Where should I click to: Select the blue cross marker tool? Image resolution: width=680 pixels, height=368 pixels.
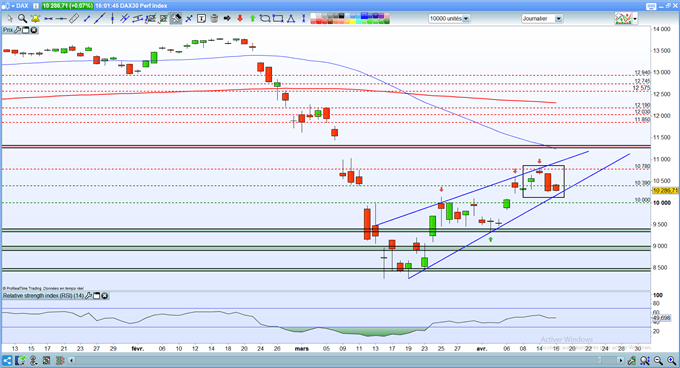189,19
